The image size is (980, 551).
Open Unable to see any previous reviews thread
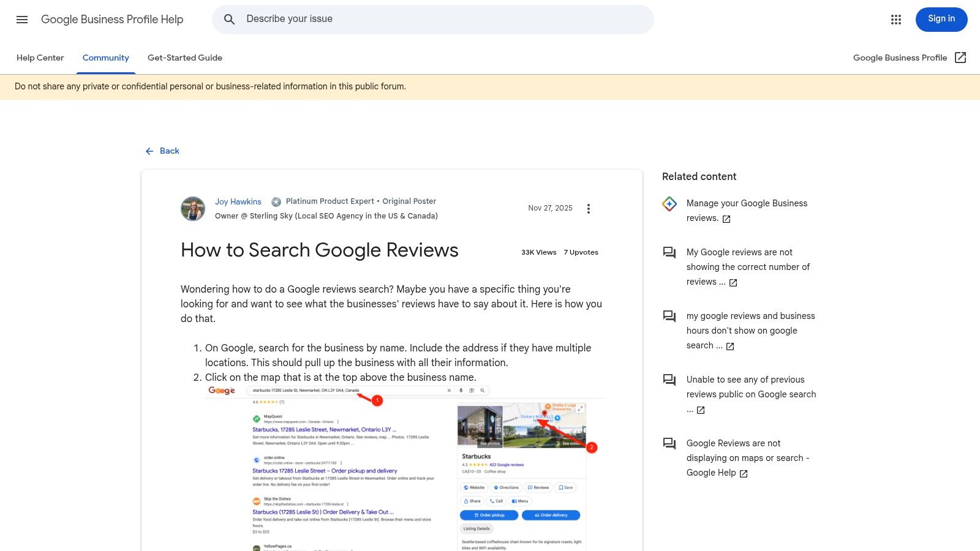(751, 394)
